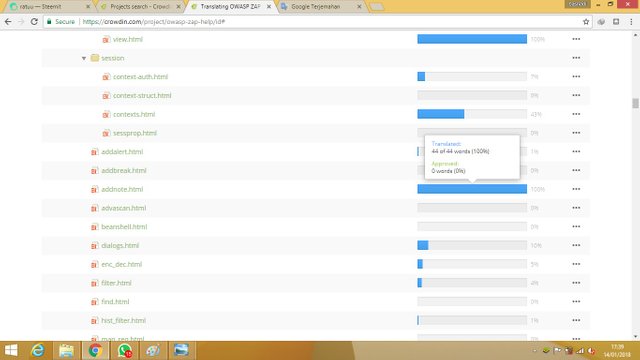Open options menu for filter.html row
The image size is (640, 360).
pyautogui.click(x=576, y=283)
